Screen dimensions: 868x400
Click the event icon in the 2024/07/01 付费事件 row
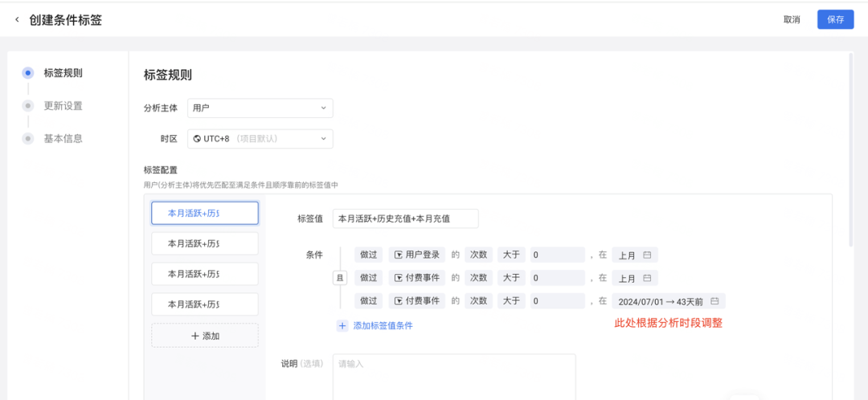click(399, 301)
